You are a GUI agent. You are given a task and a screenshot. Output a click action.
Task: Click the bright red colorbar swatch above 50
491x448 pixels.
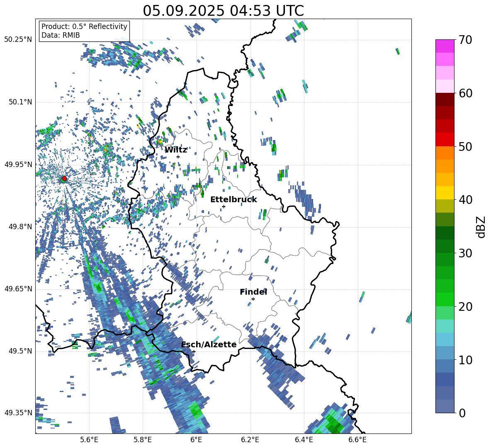point(445,139)
